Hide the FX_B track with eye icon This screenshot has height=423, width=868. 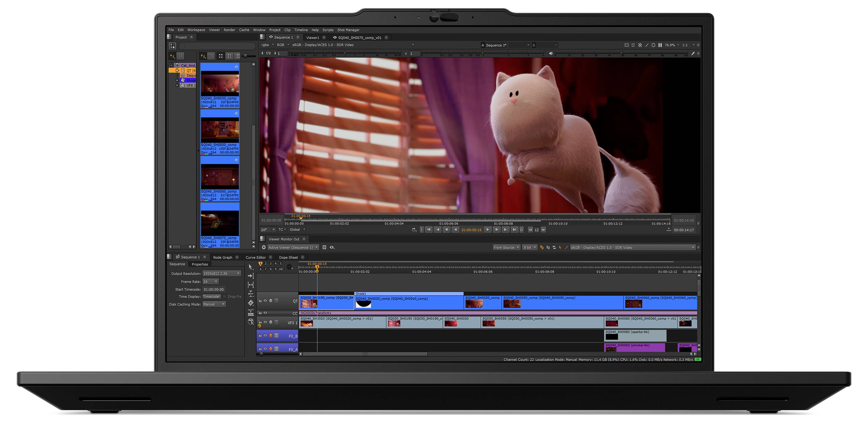pyautogui.click(x=265, y=336)
